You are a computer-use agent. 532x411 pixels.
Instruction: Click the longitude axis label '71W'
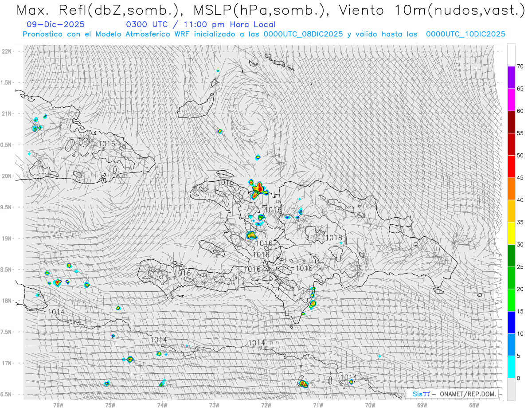click(318, 405)
